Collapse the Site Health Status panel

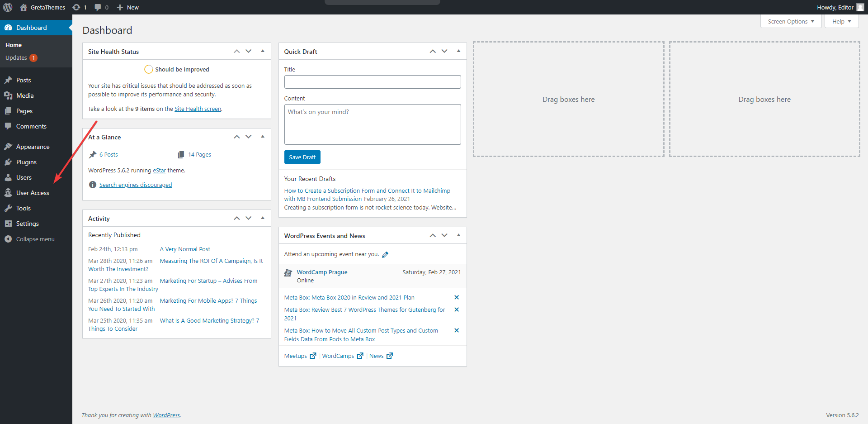coord(263,51)
